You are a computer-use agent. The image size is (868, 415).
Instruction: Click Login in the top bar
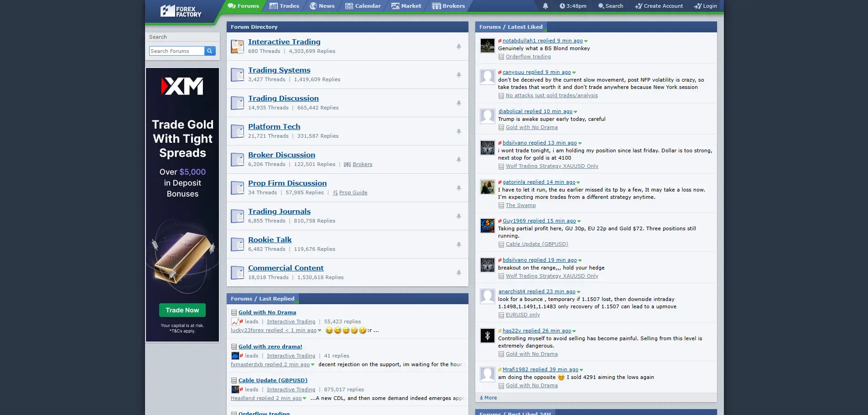point(705,6)
